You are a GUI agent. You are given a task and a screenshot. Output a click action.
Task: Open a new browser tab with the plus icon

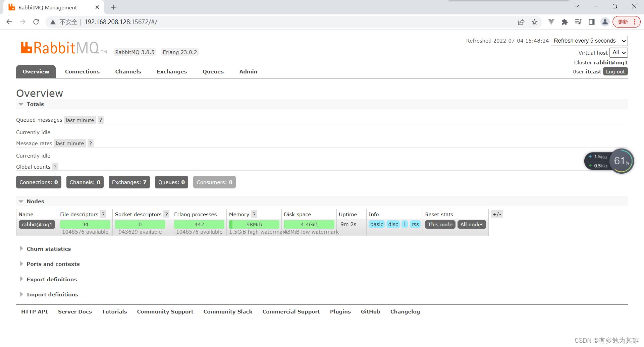pyautogui.click(x=113, y=7)
